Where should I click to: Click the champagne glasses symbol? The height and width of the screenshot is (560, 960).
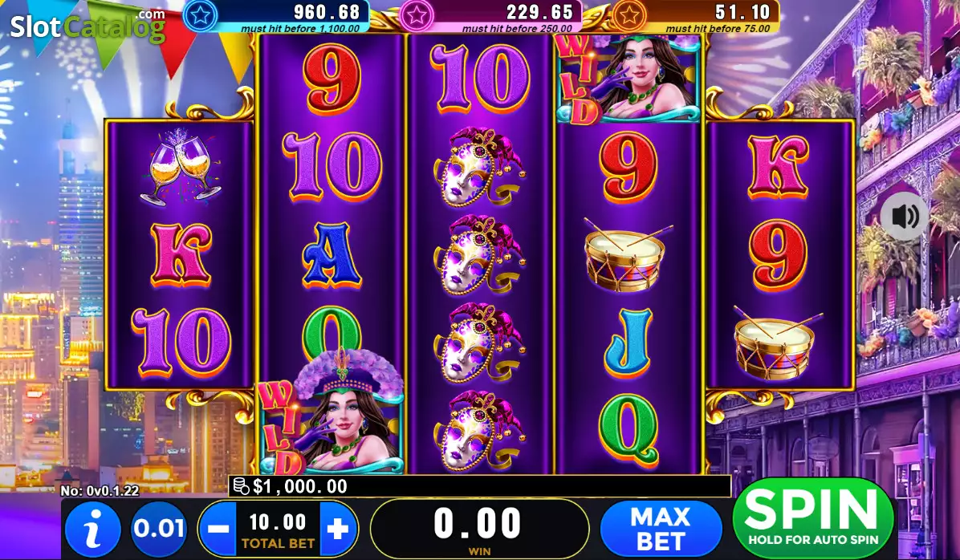click(180, 167)
